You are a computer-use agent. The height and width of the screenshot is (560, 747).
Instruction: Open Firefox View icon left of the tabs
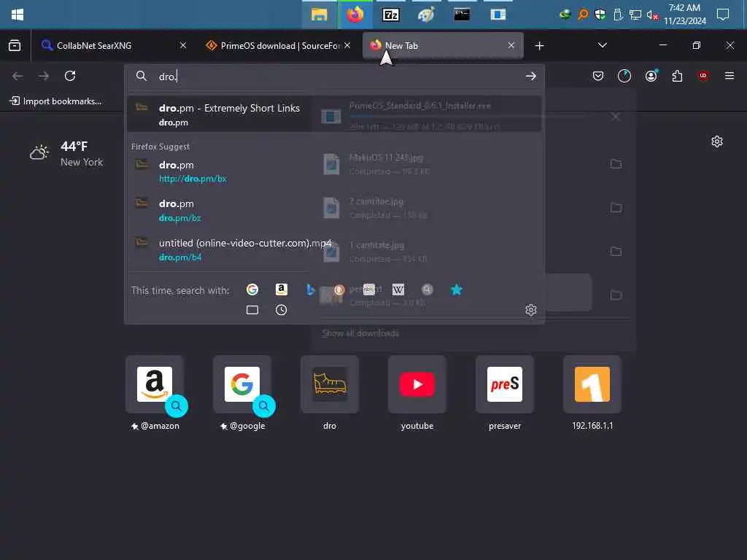tap(15, 46)
